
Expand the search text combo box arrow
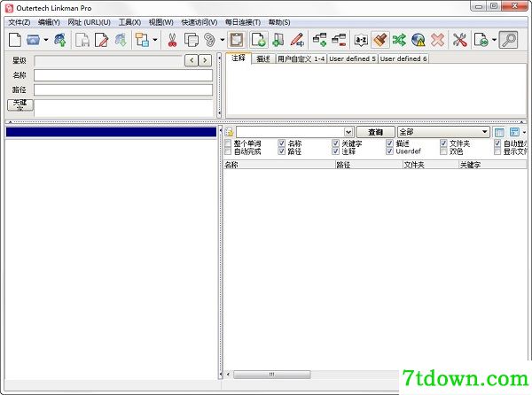[x=348, y=132]
